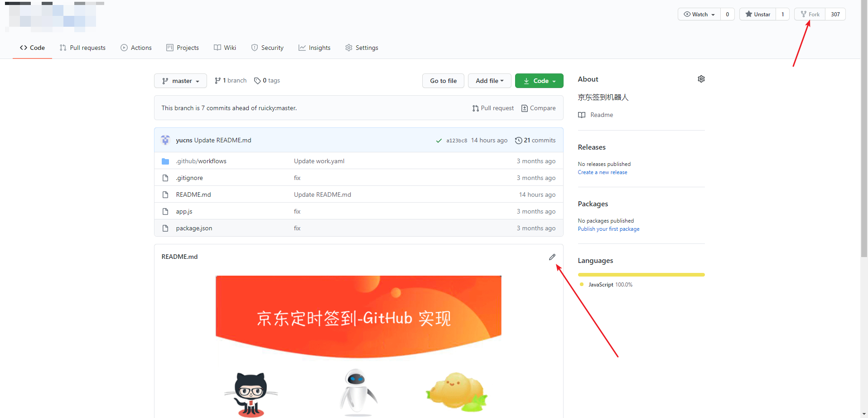Open the green Code download dropdown
Viewport: 868px width, 418px height.
pos(539,81)
